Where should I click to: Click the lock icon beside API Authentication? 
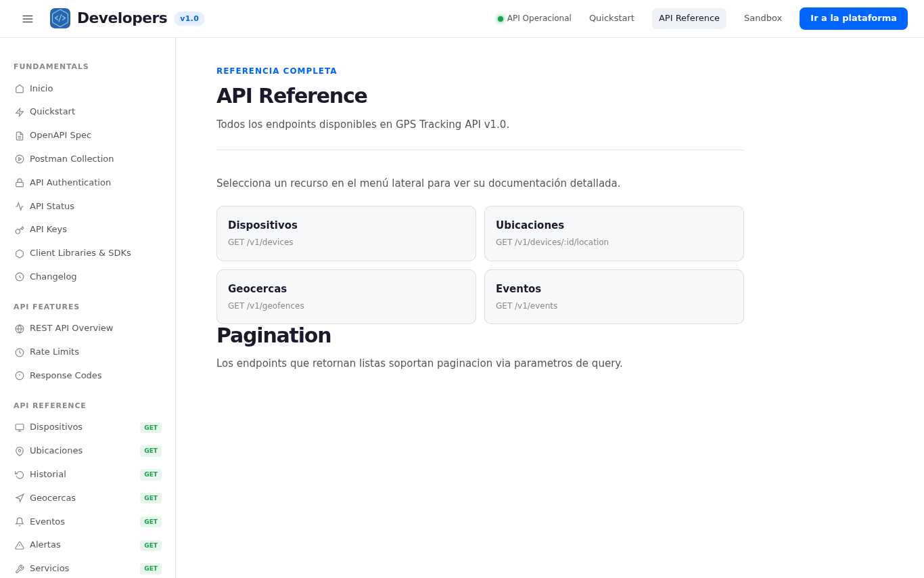click(x=20, y=183)
